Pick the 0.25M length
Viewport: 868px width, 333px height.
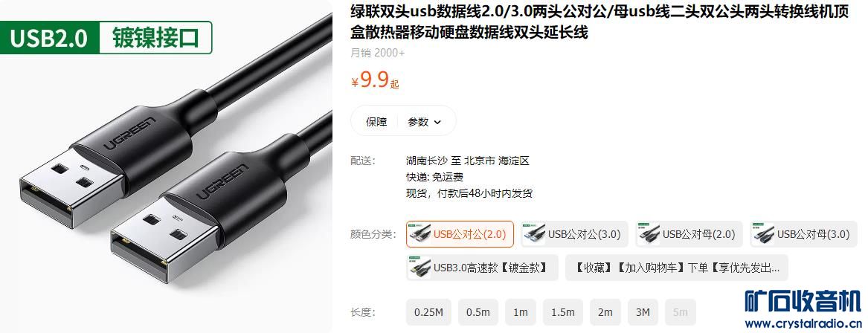click(428, 312)
